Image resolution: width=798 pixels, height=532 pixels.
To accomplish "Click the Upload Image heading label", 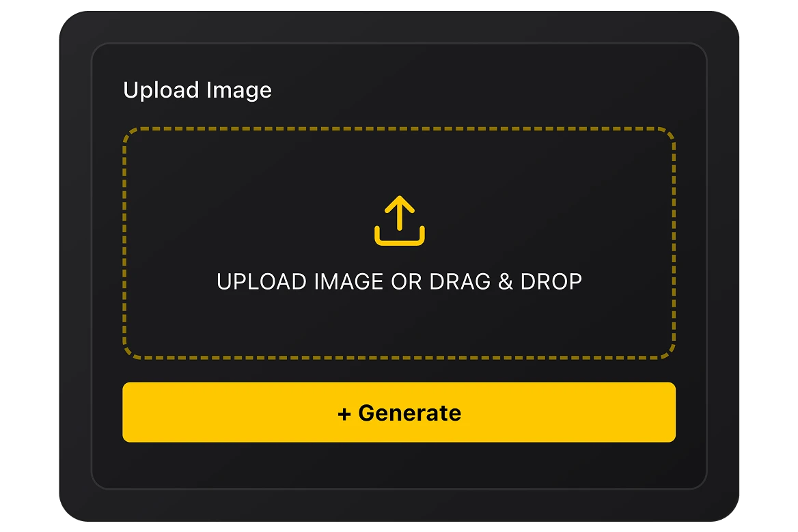I will pos(197,91).
